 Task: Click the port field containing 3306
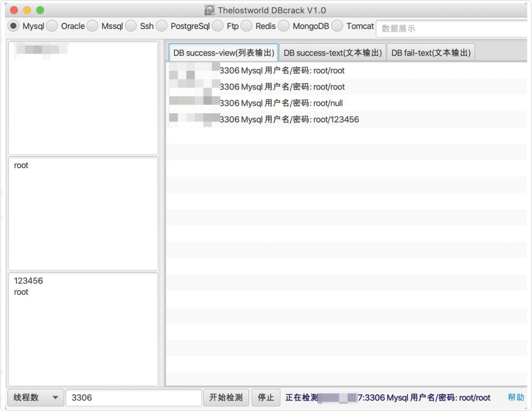pyautogui.click(x=133, y=397)
